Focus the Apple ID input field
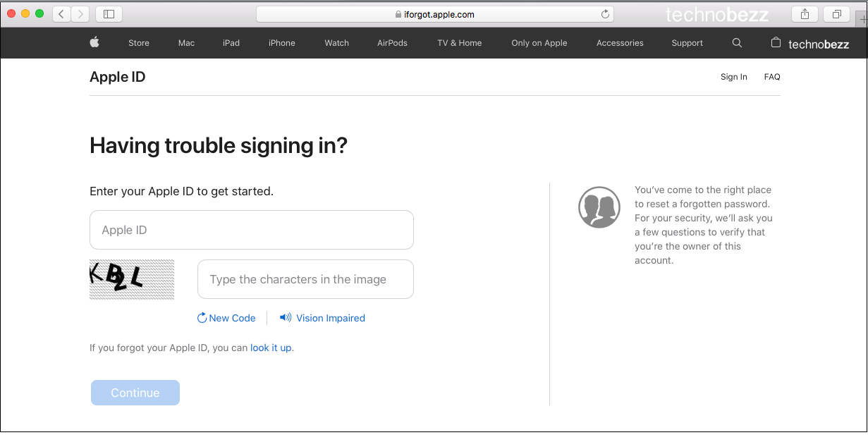 (252, 230)
